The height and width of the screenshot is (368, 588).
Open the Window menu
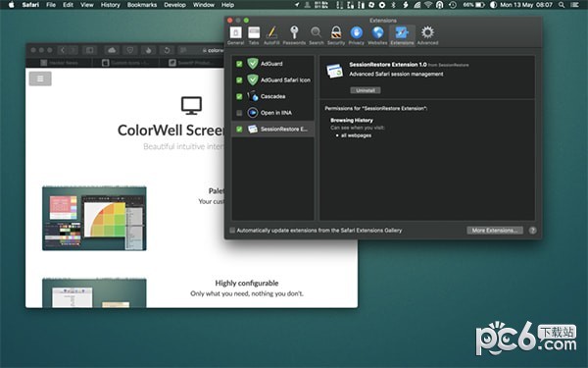pyautogui.click(x=204, y=5)
